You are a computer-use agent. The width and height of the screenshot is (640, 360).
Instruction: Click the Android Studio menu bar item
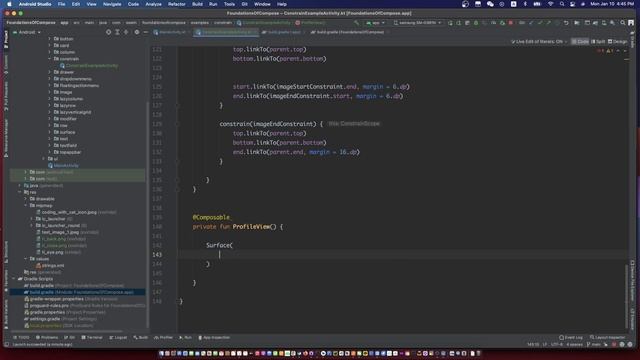click(x=35, y=4)
